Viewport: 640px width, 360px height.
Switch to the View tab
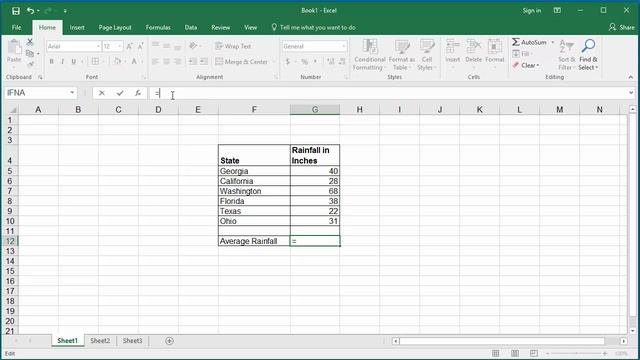(x=251, y=27)
